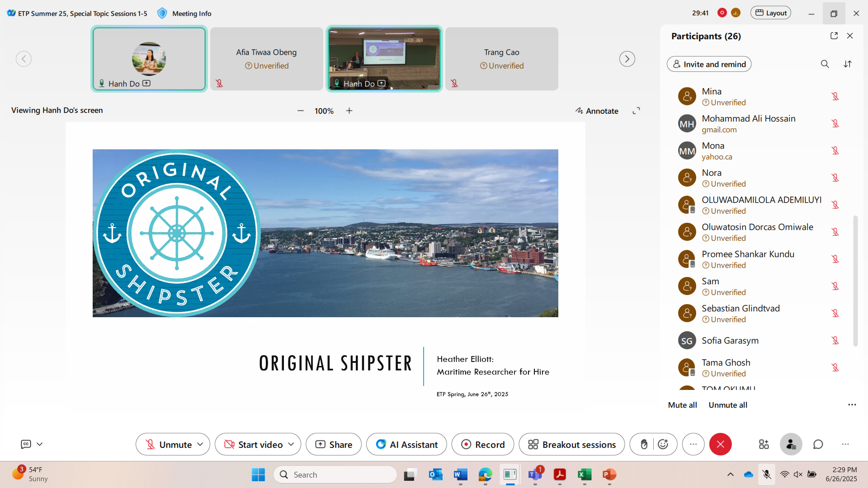
Task: Click the orange audio statistics indicator
Action: [736, 13]
